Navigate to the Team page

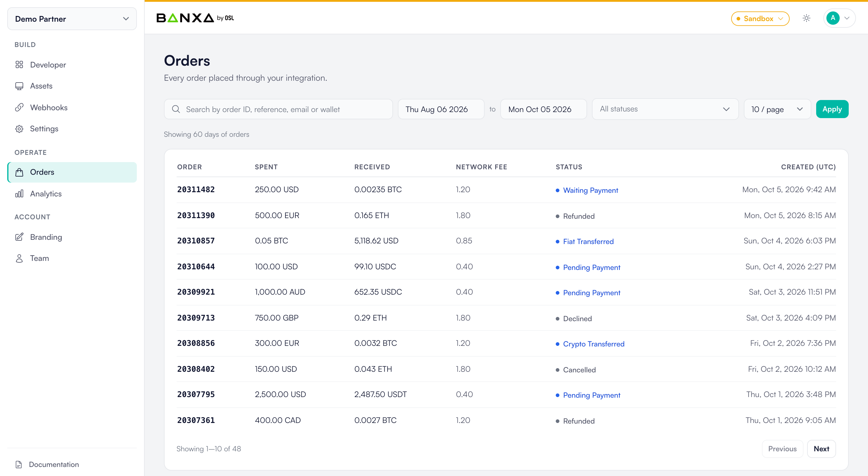tap(72, 258)
